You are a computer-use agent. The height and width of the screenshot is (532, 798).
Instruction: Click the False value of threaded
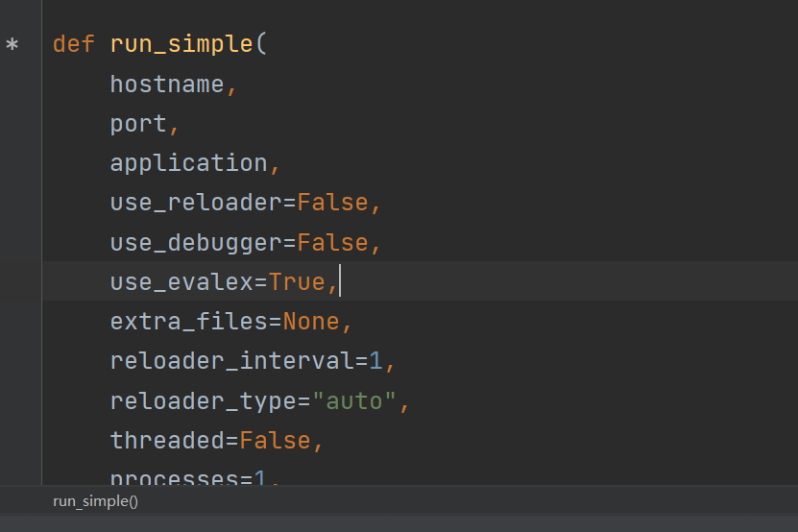[x=275, y=441]
